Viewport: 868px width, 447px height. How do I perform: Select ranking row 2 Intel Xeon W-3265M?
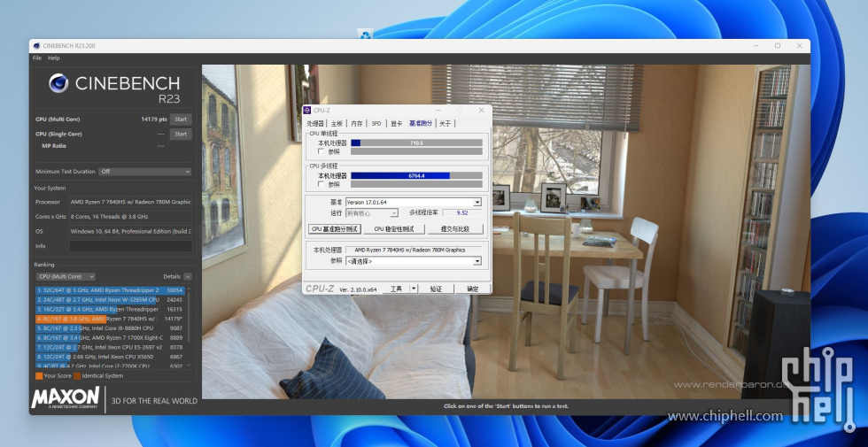[110, 300]
